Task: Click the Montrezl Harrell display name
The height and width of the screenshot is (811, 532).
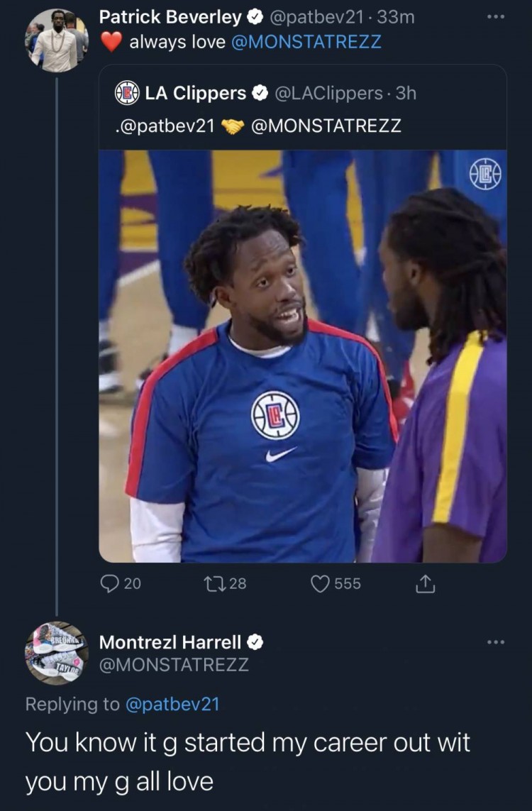Action: pos(170,643)
